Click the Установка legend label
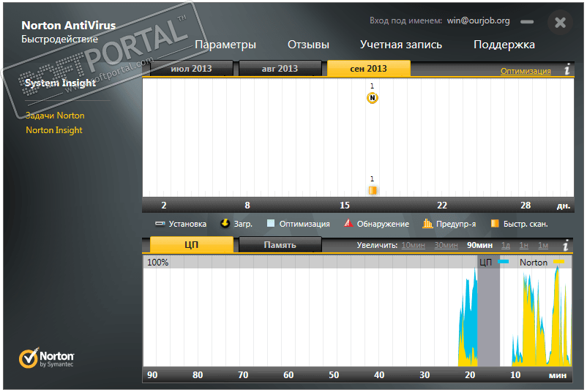Viewport: 587px width, 392px height. tap(187, 224)
